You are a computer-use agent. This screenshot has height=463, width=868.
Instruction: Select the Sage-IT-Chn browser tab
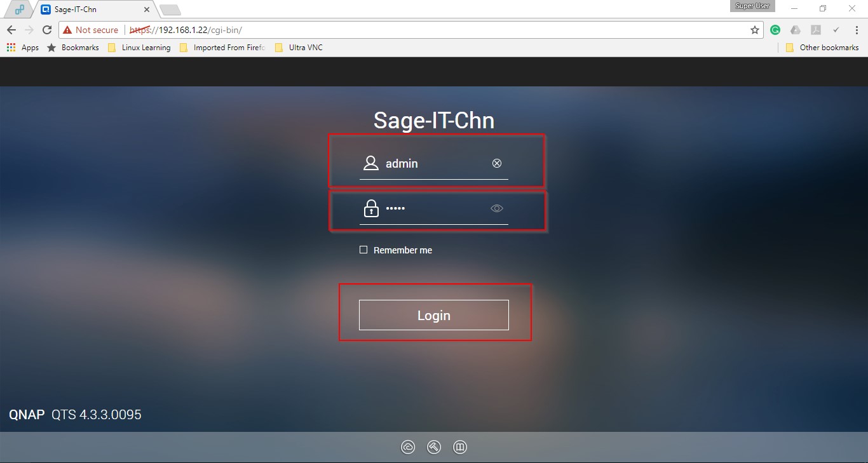tap(89, 10)
